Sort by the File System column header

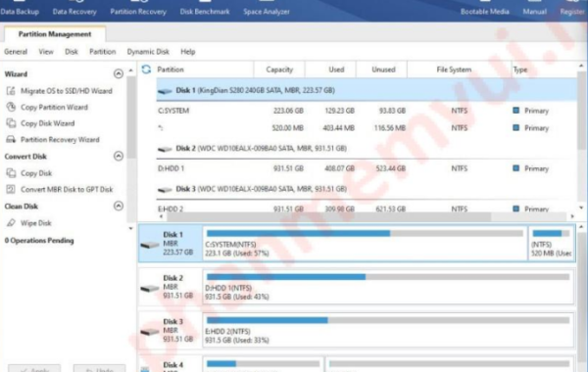454,70
